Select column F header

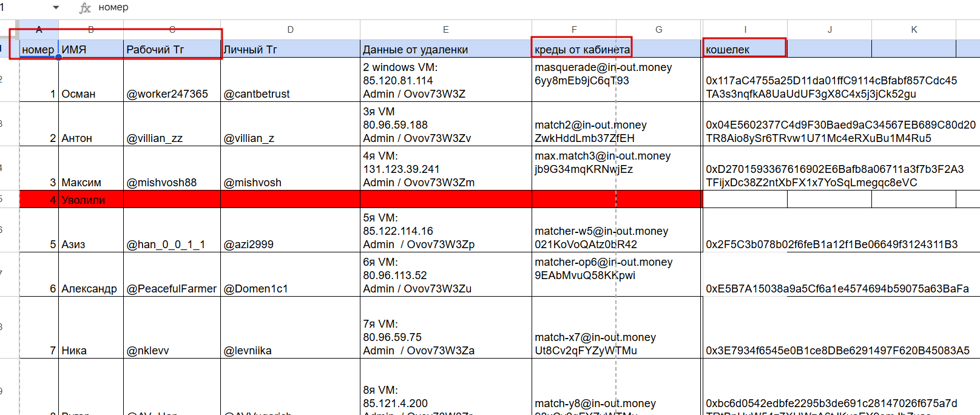[x=574, y=30]
